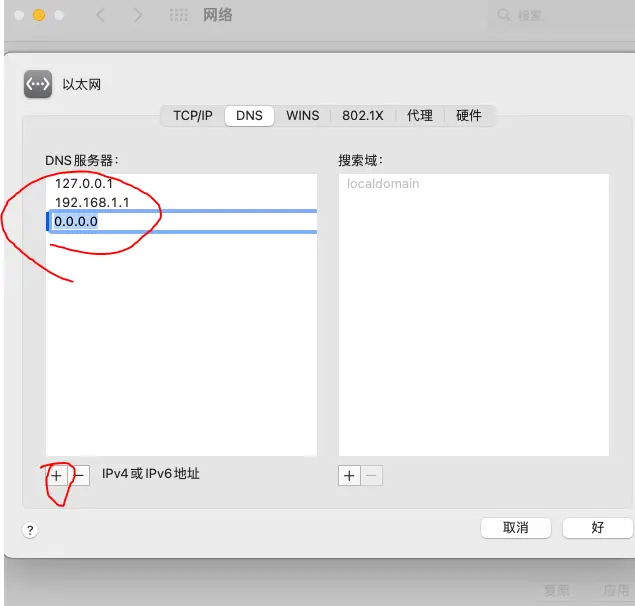Select the 127.0.0.1 DNS server entry
This screenshot has width=635, height=606.
[x=84, y=184]
